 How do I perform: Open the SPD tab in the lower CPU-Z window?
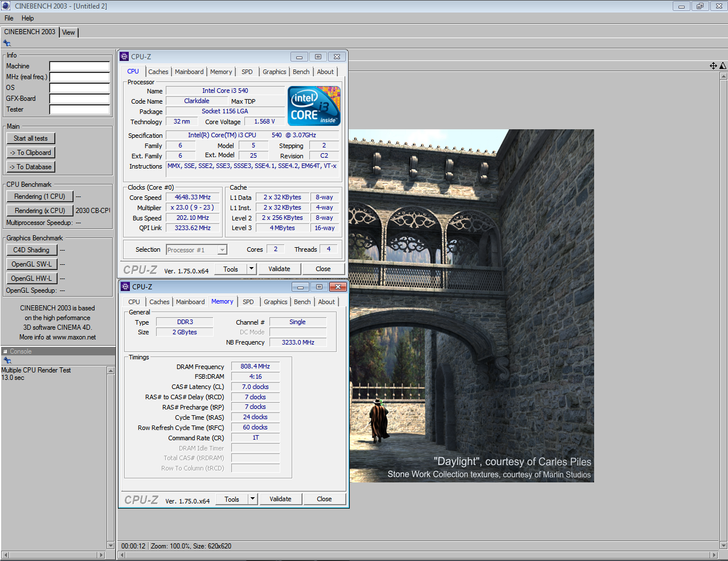click(248, 302)
